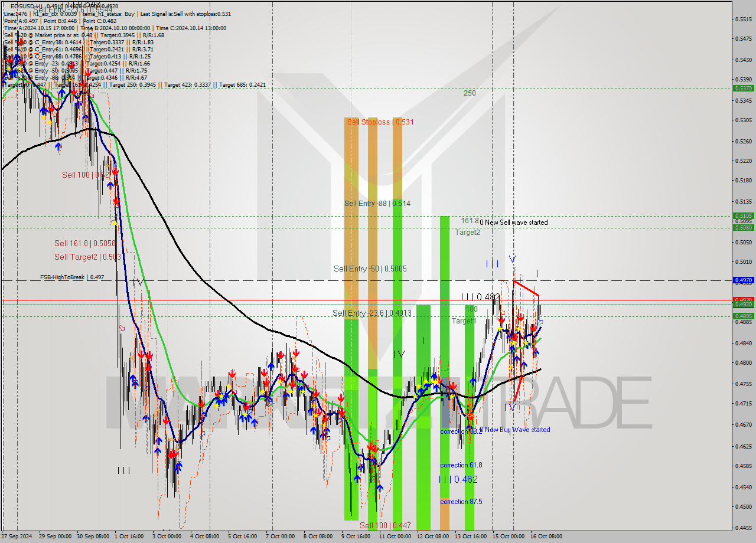This screenshot has width=756, height=543.
Task: Click the '0 New Buy Wave started' text
Action: pyautogui.click(x=514, y=430)
